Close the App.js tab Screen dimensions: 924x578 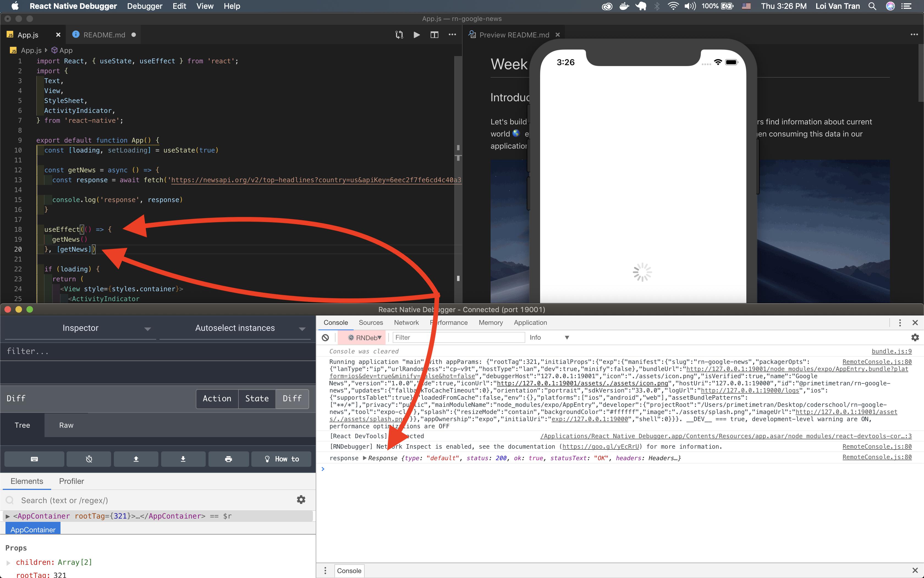click(x=58, y=35)
